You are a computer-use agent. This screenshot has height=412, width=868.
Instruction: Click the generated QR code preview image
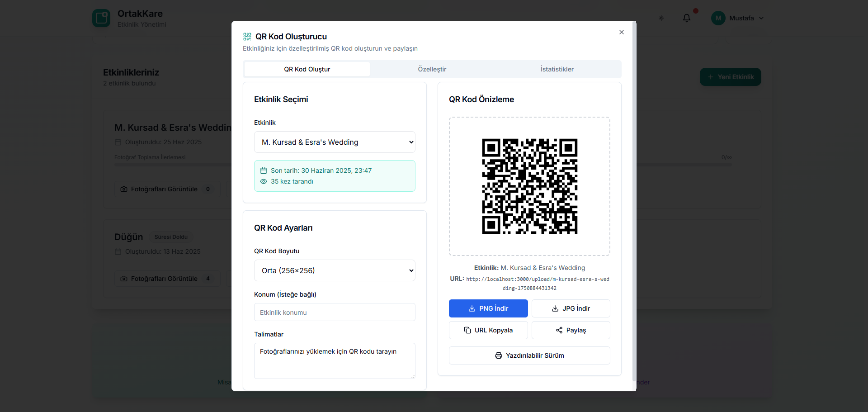529,186
